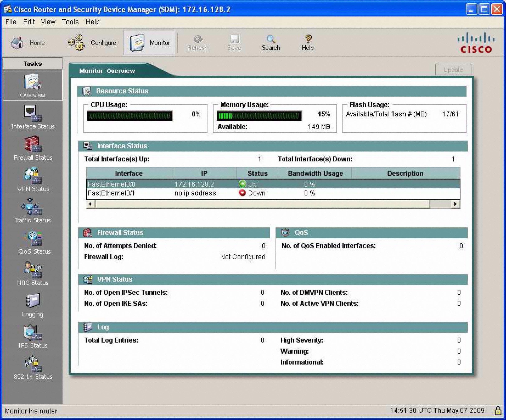Sort by Description column header
506x420 pixels.
[406, 173]
